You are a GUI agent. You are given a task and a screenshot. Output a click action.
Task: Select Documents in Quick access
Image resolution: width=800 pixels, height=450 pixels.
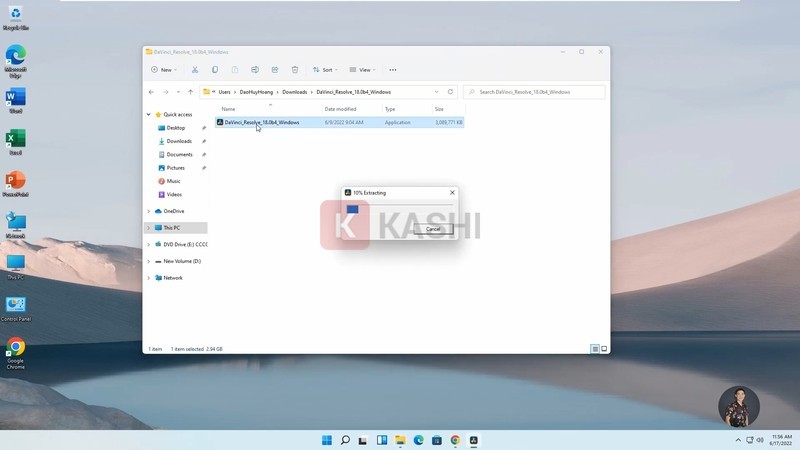pyautogui.click(x=179, y=155)
